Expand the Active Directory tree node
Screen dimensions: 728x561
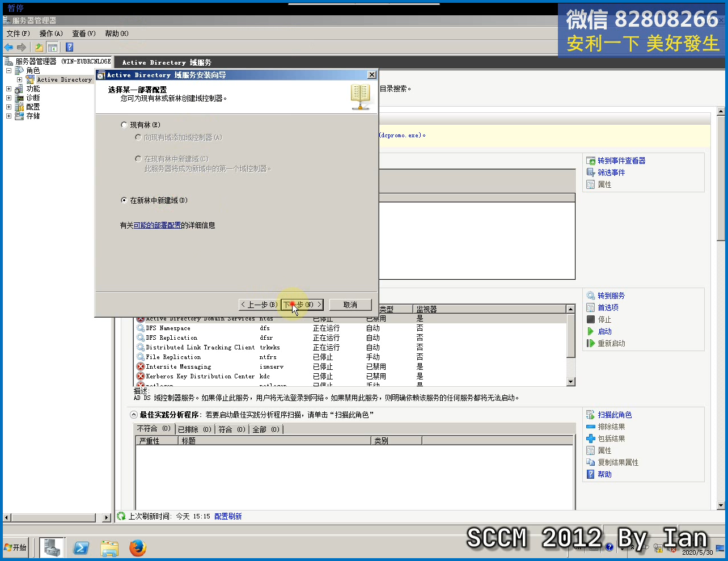click(x=19, y=79)
